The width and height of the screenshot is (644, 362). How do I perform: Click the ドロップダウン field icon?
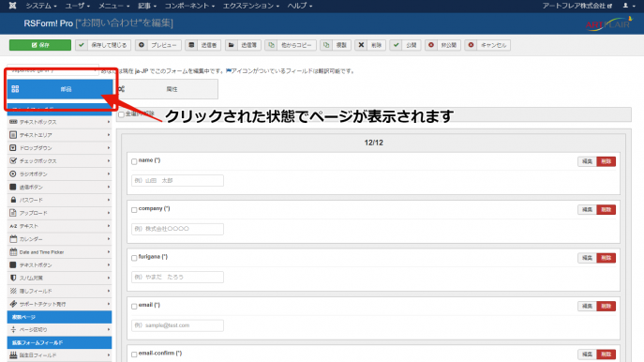click(x=13, y=148)
